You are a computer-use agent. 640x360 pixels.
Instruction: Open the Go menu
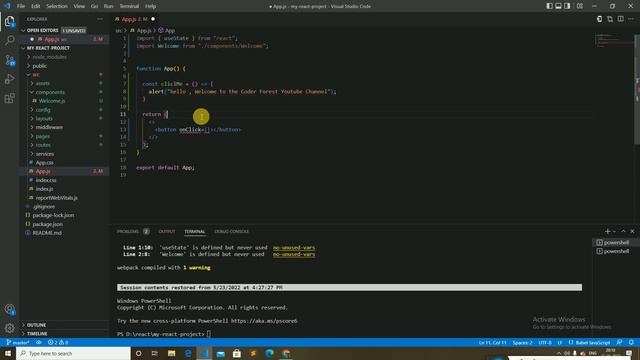point(94,6)
